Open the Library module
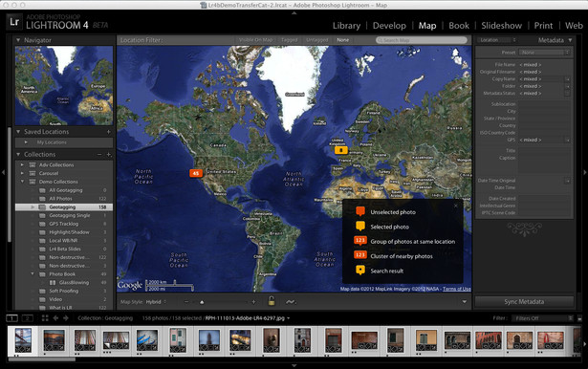Viewport: 588px width, 369px height. click(x=346, y=26)
